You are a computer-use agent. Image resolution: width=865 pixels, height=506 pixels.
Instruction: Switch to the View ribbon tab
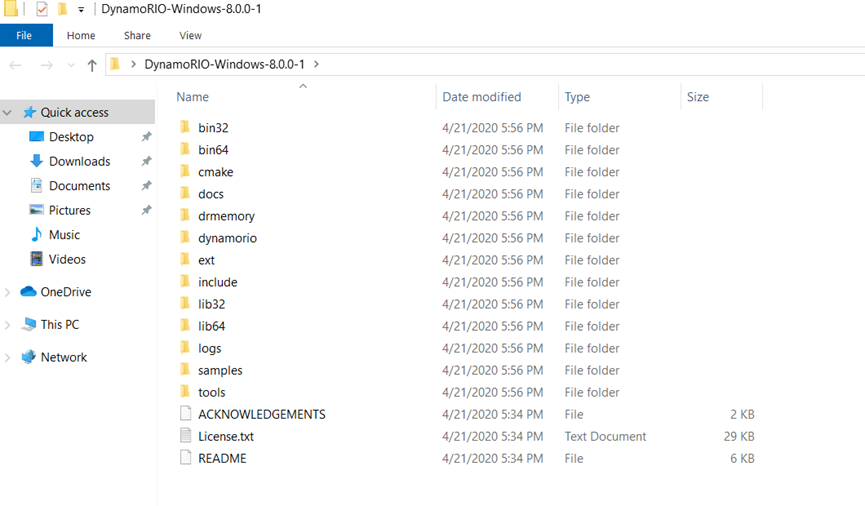(x=190, y=35)
